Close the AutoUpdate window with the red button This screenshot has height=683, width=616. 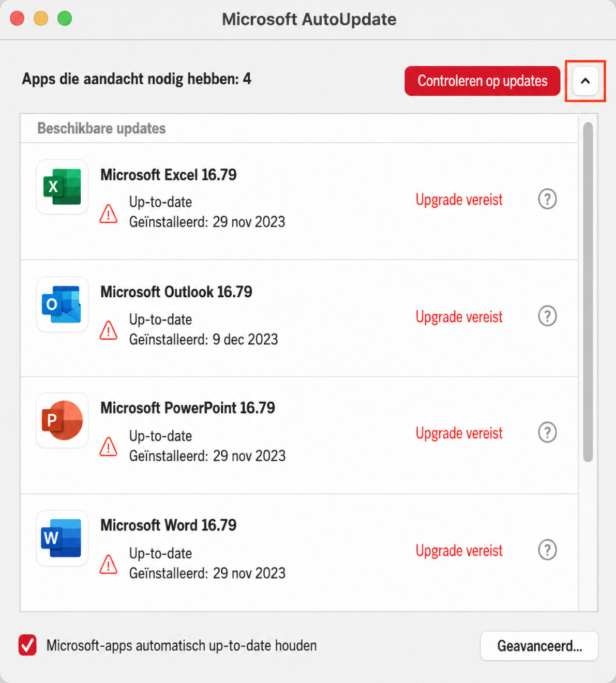(17, 19)
